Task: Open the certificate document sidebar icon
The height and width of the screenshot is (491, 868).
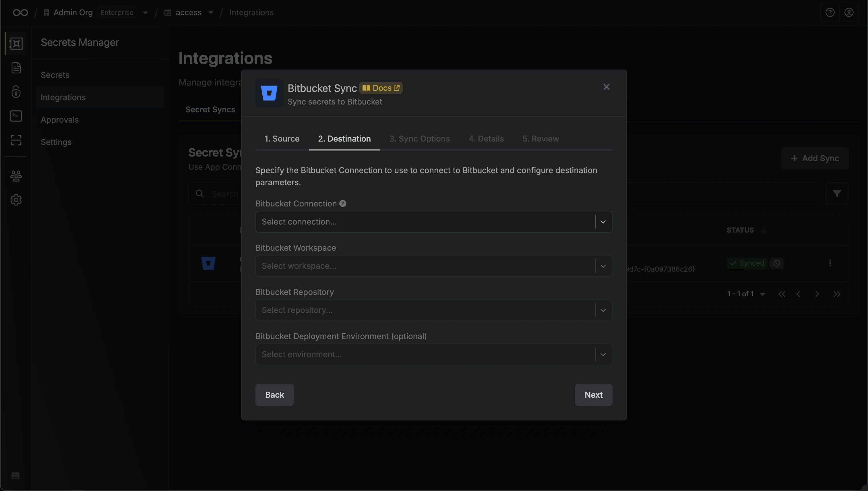Action: pos(16,68)
